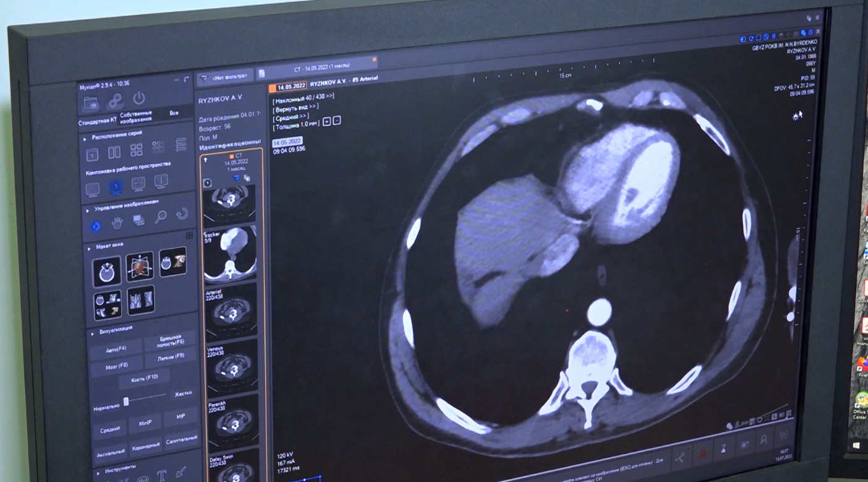868x482 pixels.
Task: Choose the dual 1|2 monitor workspace icon
Action: pos(161,181)
